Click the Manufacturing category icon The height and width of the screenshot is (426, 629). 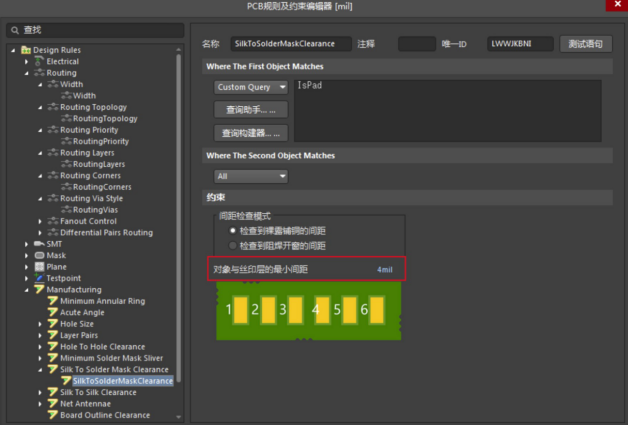coord(38,290)
